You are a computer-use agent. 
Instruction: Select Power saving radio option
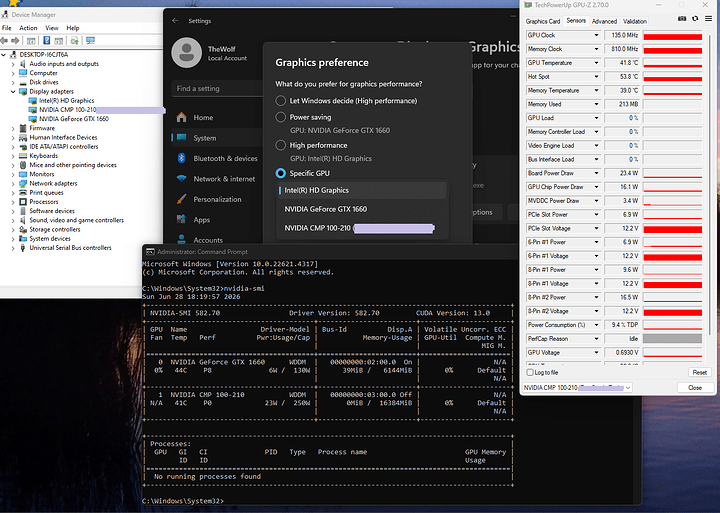[x=281, y=117]
